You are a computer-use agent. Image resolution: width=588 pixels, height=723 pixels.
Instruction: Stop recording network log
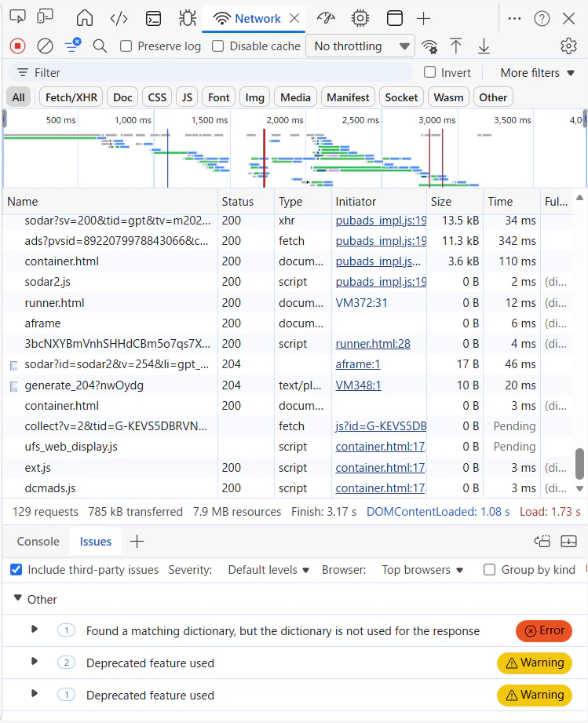17,46
